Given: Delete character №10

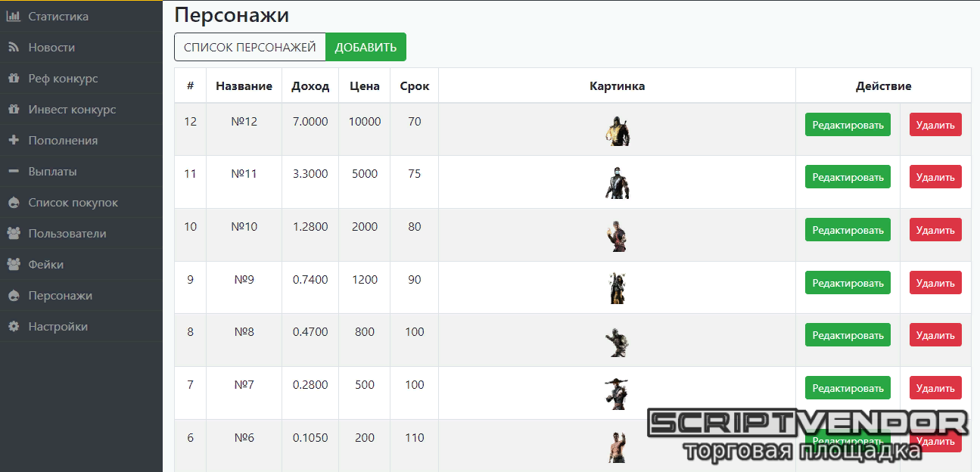Looking at the screenshot, I should click(935, 230).
